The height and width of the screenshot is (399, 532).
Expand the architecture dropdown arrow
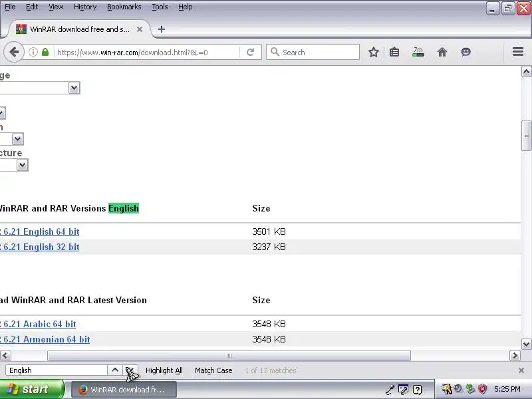[22, 165]
